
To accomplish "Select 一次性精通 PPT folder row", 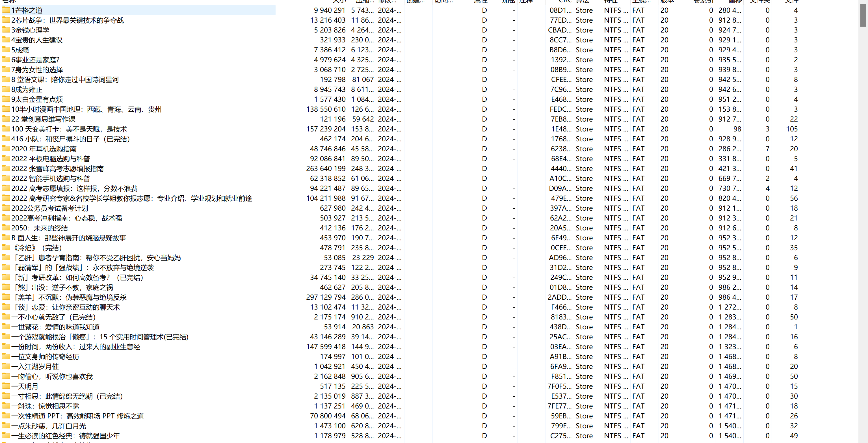I will pyautogui.click(x=77, y=416).
